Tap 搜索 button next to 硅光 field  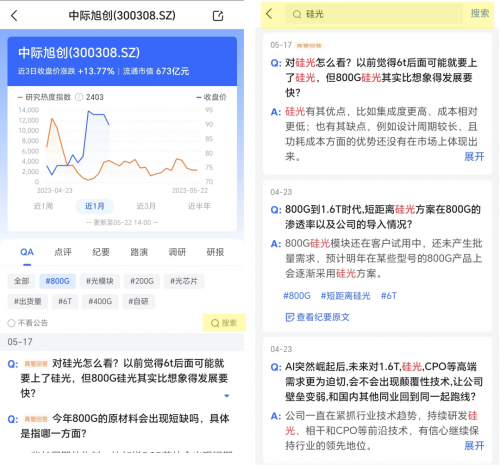(480, 14)
